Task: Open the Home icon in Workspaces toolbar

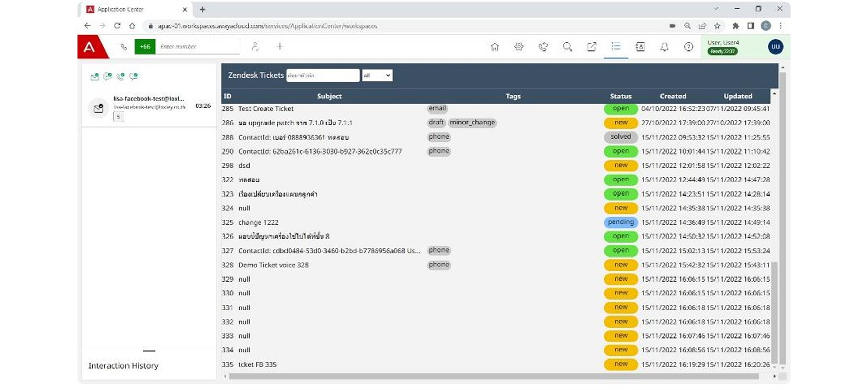Action: pos(495,47)
